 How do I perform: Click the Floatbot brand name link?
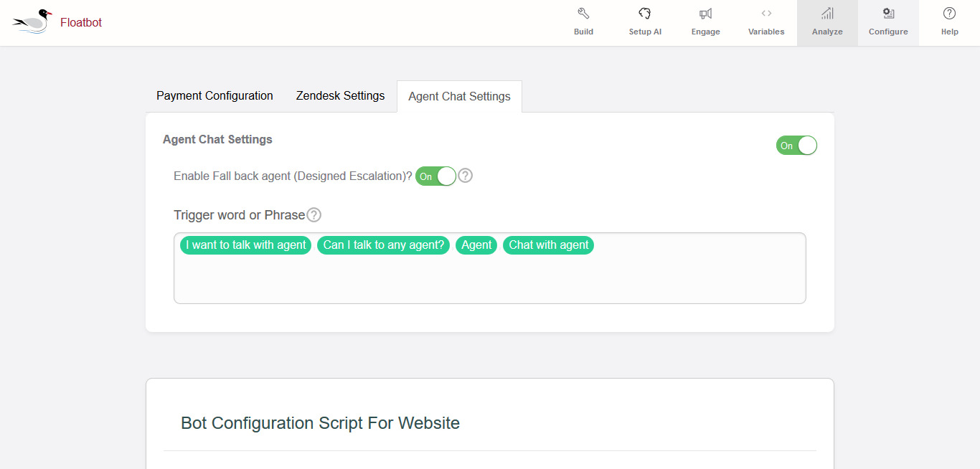coord(81,23)
